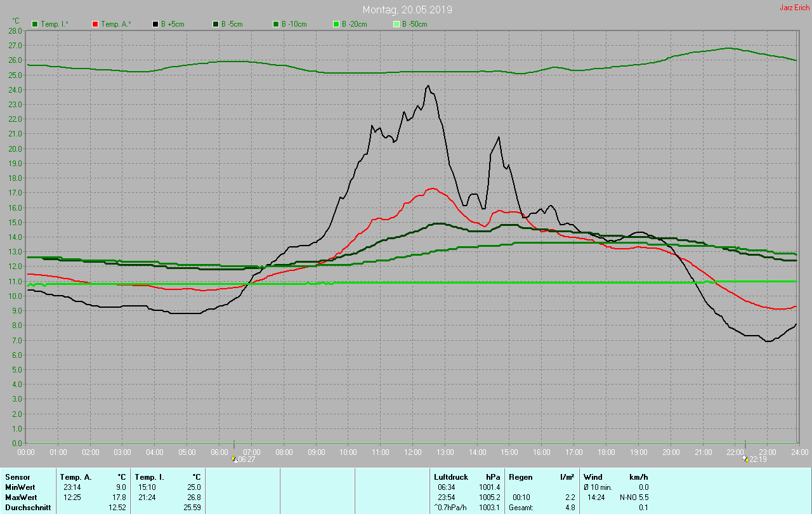The height and width of the screenshot is (514, 812).
Task: Click the B -5cm legend color square
Action: (x=216, y=24)
